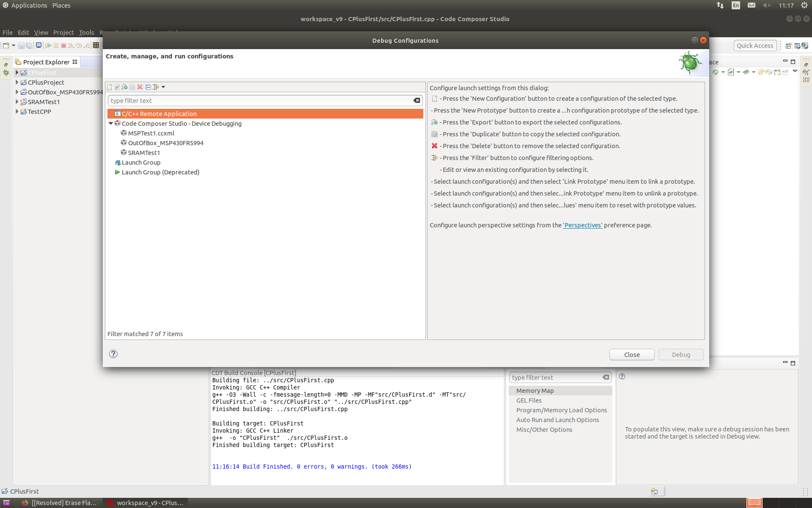This screenshot has height=508, width=812.
Task: Click the Debug button in dialog
Action: coord(681,355)
